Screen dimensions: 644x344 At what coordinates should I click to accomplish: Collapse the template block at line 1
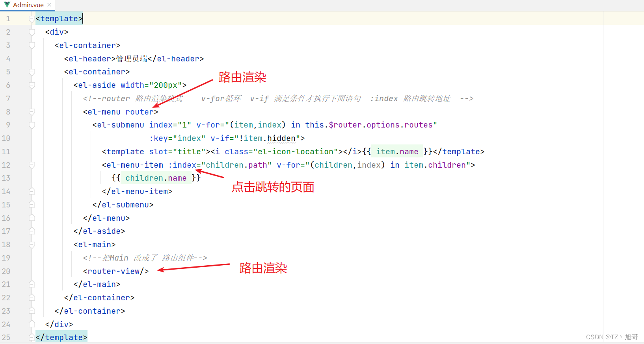(x=32, y=19)
